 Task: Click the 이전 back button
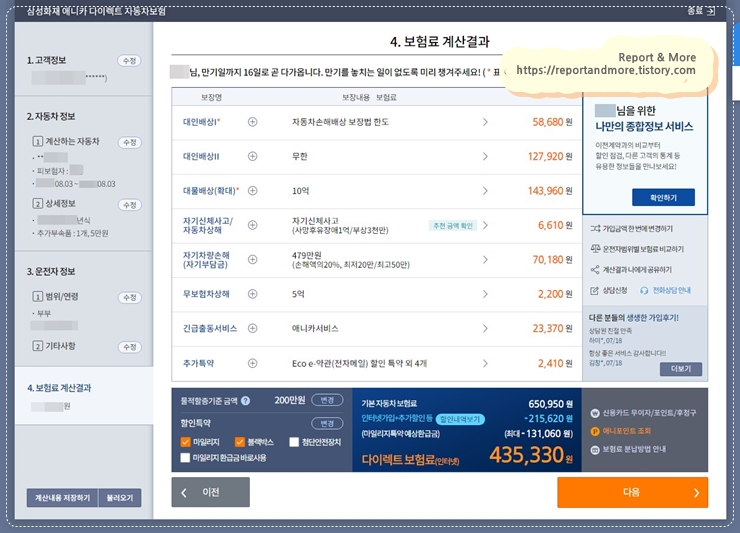[x=210, y=492]
